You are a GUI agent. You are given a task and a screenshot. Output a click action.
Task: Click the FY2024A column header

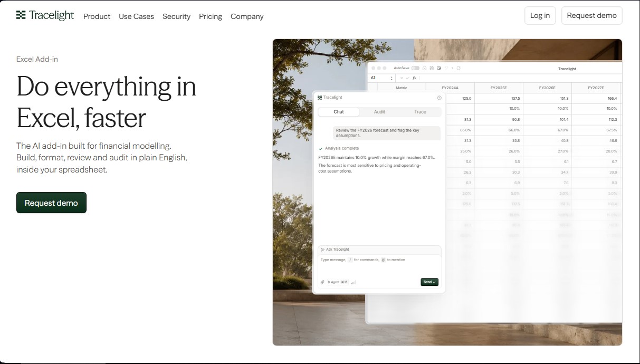(x=450, y=88)
